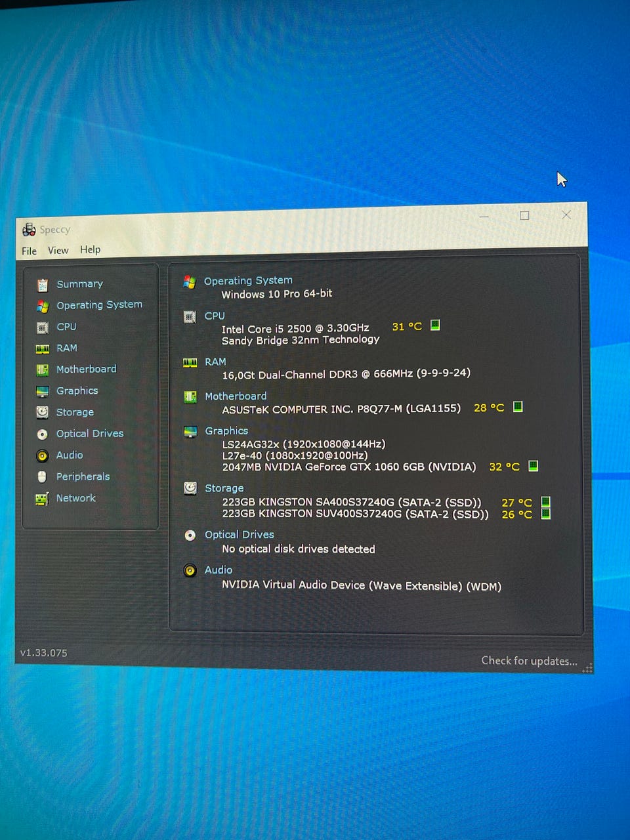The height and width of the screenshot is (840, 630).
Task: Click the CPU heading link in summary
Action: 215,316
